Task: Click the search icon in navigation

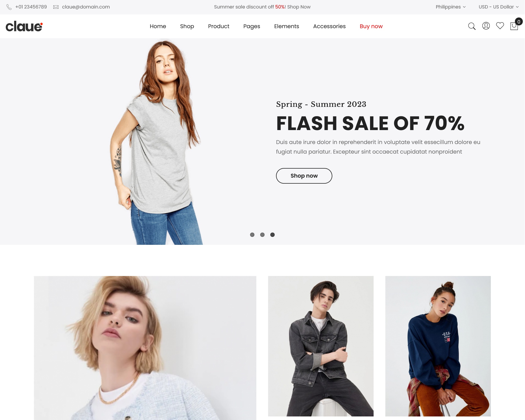Action: [471, 26]
